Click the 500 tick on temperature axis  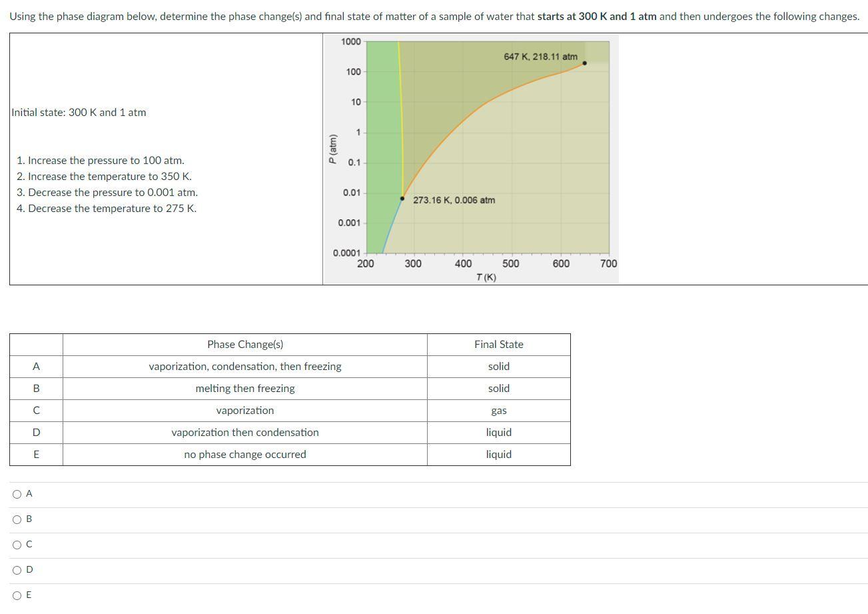click(511, 263)
